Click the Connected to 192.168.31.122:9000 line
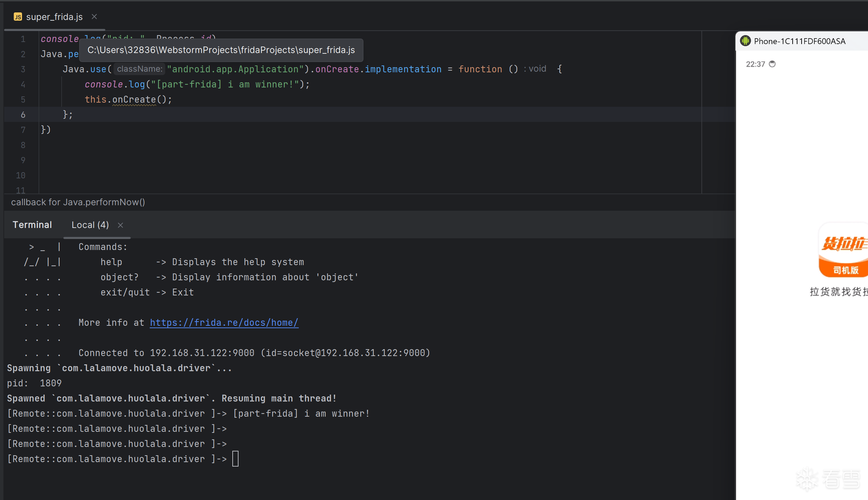 254,353
